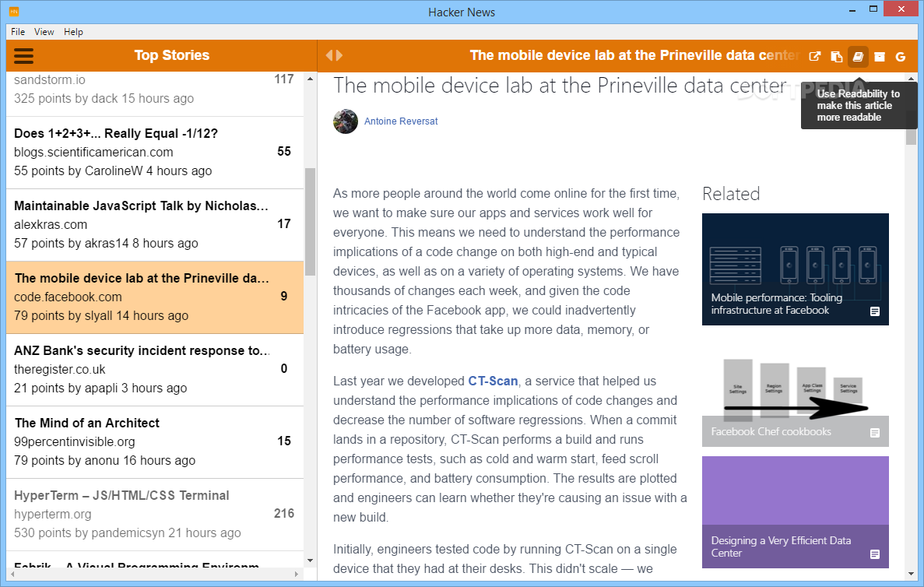Click story list scrollbar up arrow
The width and height of the screenshot is (924, 587).
click(x=310, y=79)
